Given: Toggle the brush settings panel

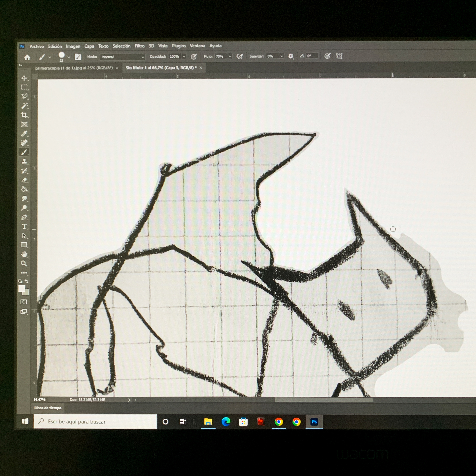Looking at the screenshot, I should [x=78, y=57].
